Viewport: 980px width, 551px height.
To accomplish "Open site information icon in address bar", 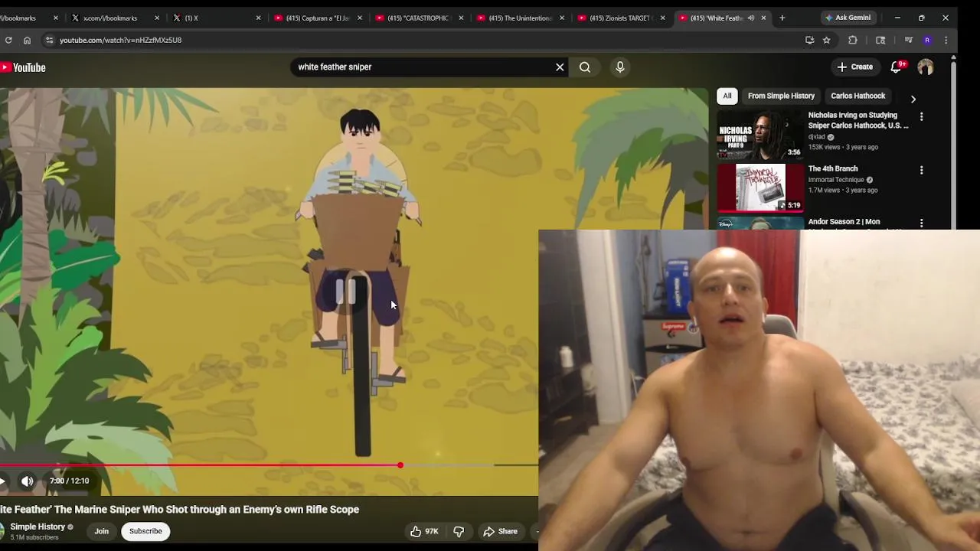I will tap(49, 40).
